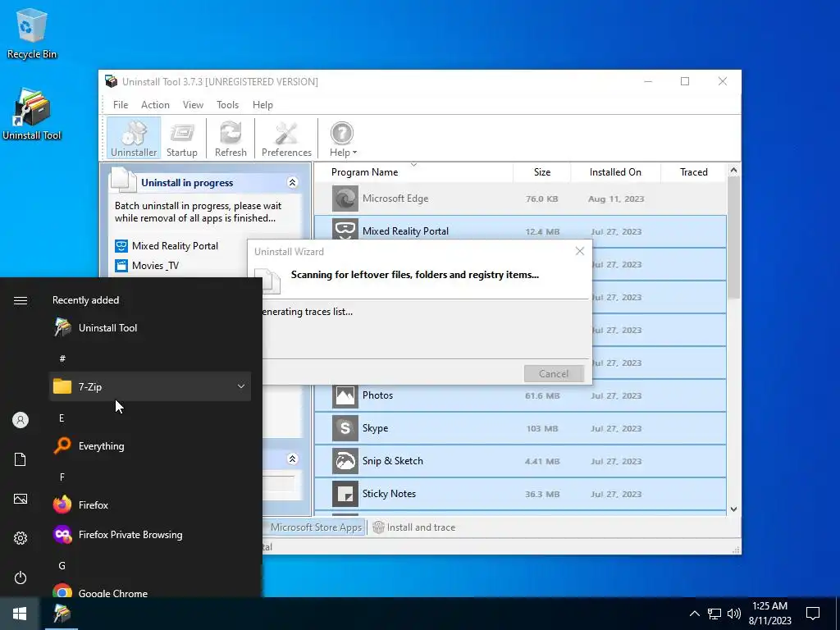The height and width of the screenshot is (630, 840).
Task: Select the Mixed Reality Portal row in list
Action: click(x=520, y=231)
